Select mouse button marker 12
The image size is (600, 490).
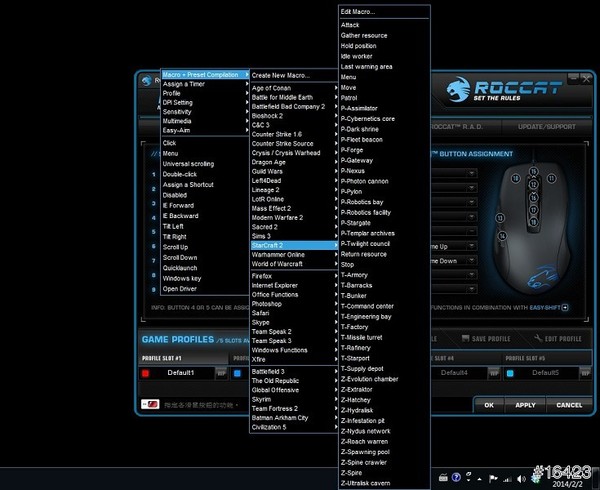[x=533, y=185]
